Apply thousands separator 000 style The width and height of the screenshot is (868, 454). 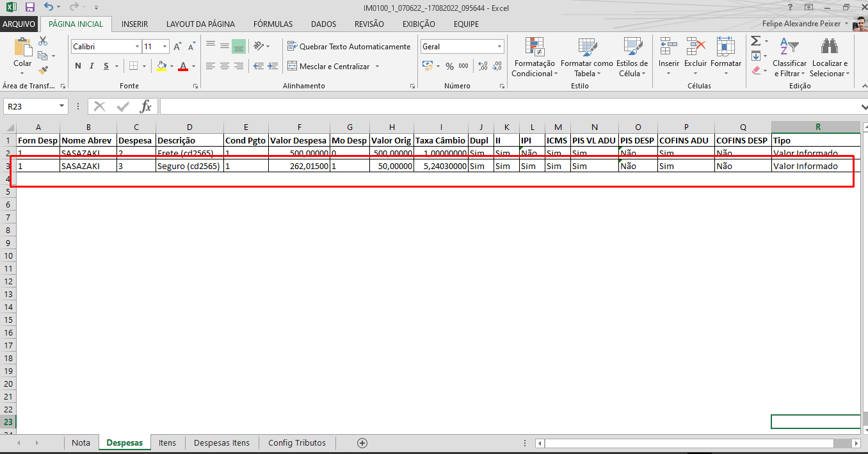[463, 66]
